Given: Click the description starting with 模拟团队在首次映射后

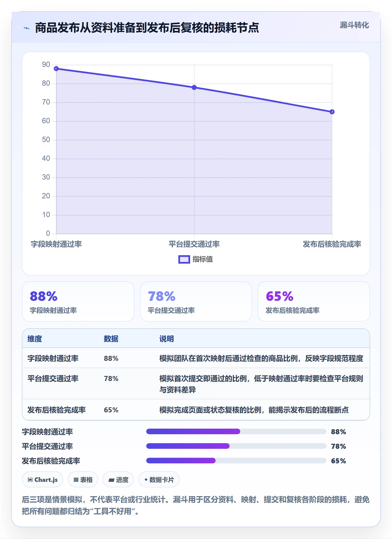Looking at the screenshot, I should (261, 358).
